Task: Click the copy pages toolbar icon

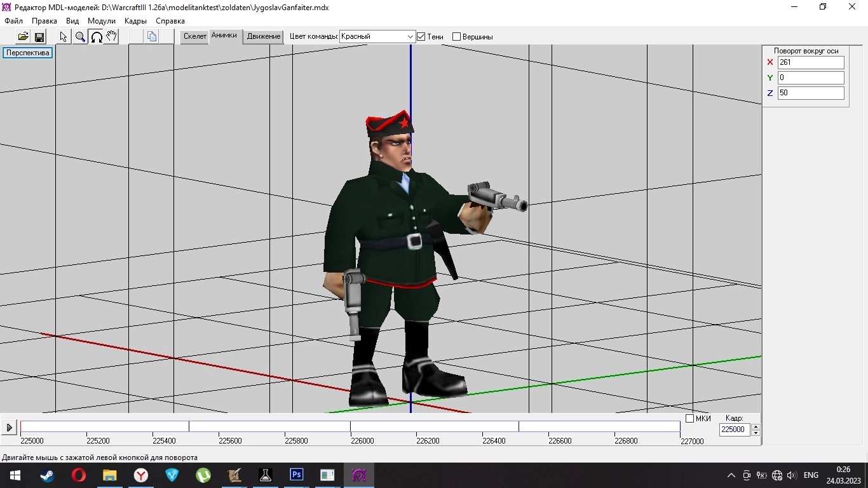Action: click(152, 37)
